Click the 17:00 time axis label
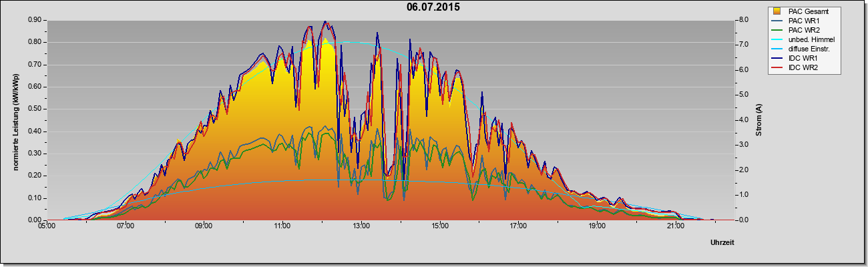868x267 pixels. [x=518, y=227]
